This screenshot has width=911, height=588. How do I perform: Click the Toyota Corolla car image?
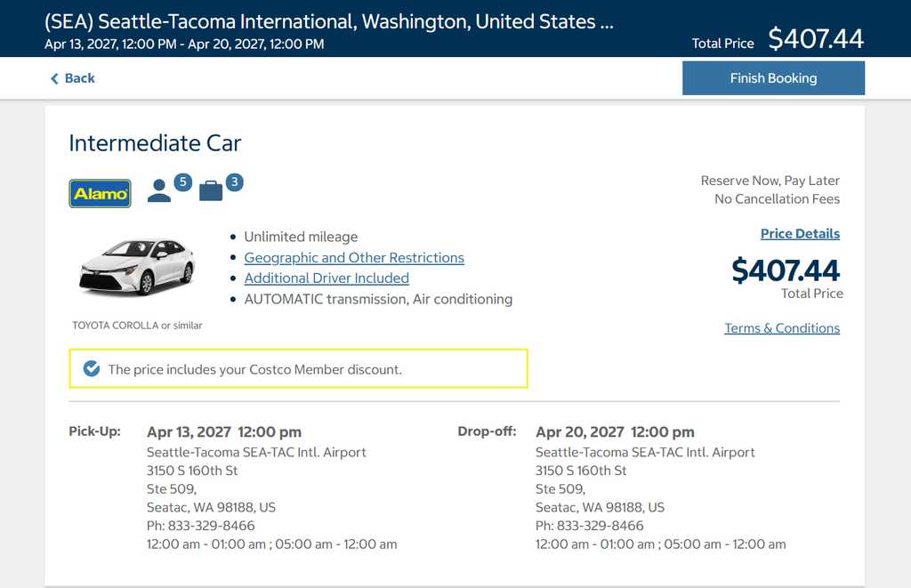point(137,266)
